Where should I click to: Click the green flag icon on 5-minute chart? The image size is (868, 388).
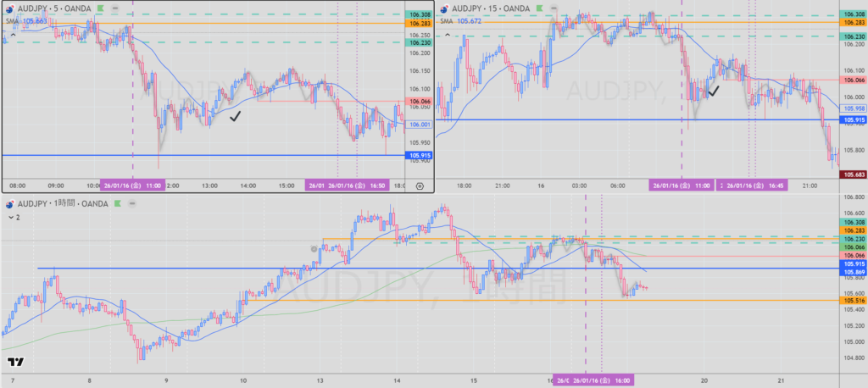[x=101, y=8]
